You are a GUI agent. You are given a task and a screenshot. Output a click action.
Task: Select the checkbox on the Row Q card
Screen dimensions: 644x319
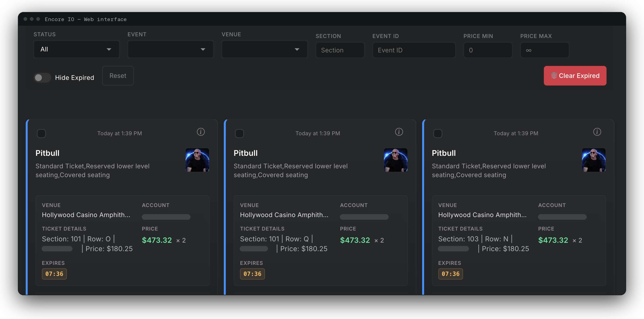pyautogui.click(x=239, y=133)
